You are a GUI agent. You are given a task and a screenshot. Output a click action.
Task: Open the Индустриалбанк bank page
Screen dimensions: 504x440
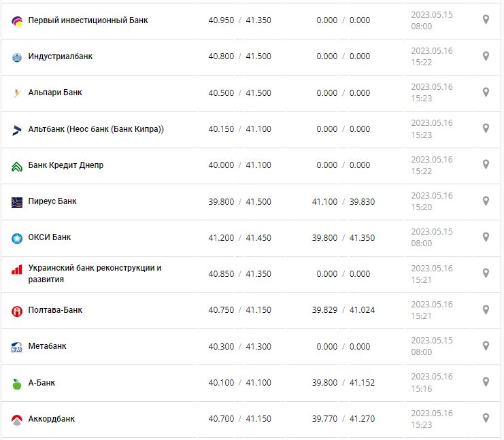click(61, 56)
